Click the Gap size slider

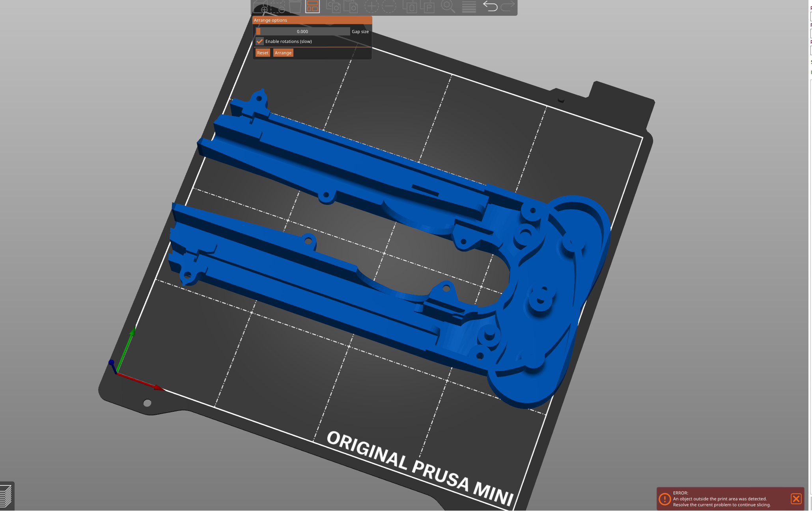302,32
